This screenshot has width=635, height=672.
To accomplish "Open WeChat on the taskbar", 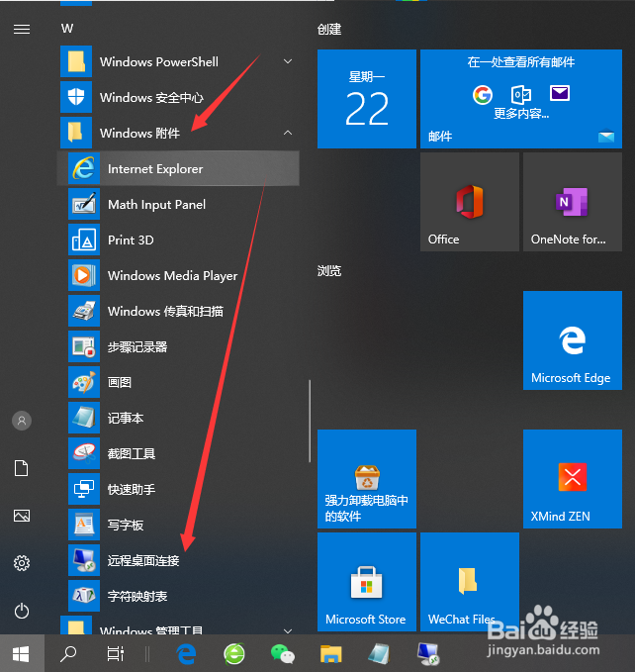I will click(x=283, y=654).
